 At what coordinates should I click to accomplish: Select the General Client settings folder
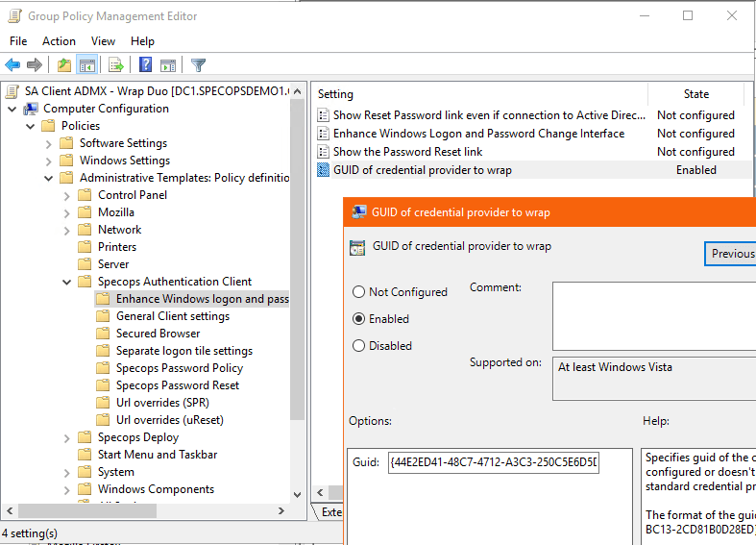(x=173, y=316)
